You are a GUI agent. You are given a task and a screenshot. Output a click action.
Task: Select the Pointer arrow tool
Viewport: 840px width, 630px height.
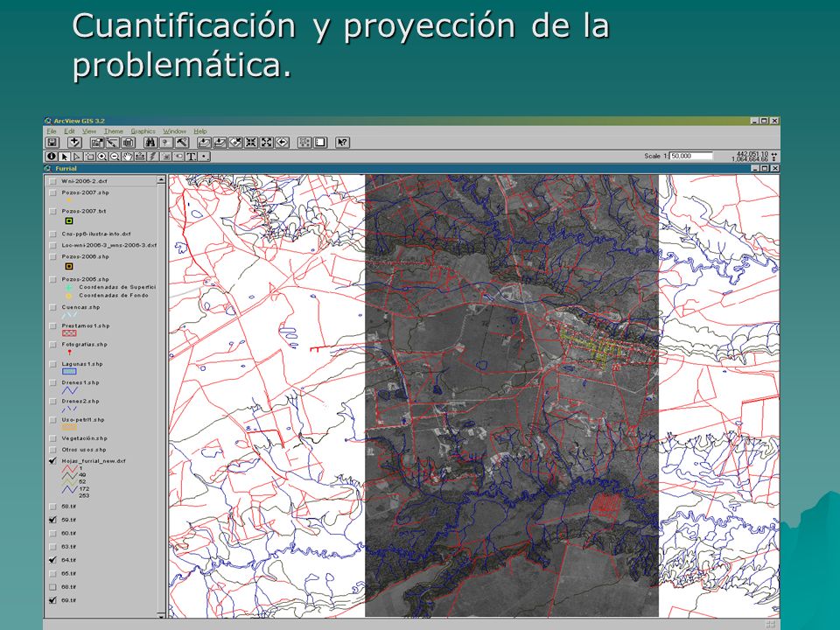64,157
